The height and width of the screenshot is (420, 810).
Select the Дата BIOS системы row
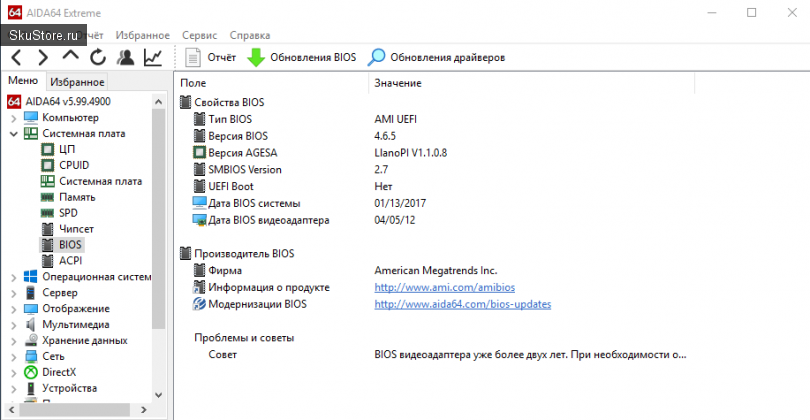[x=437, y=203]
